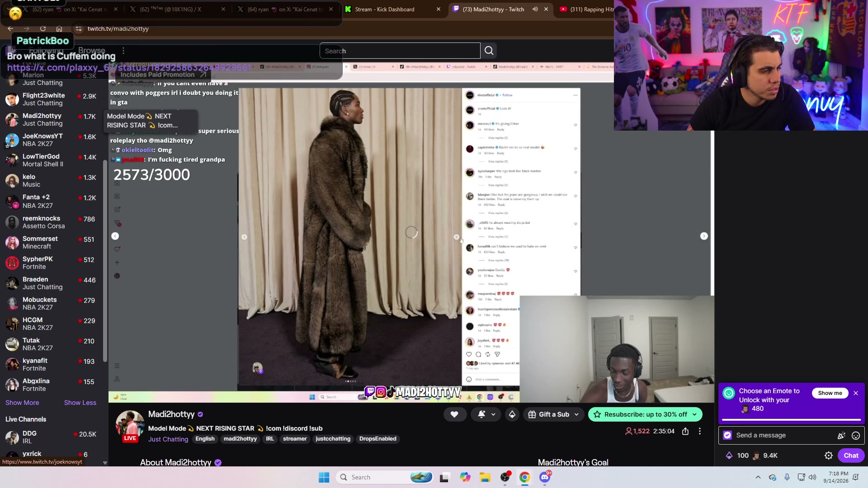Screen dimensions: 868x488
Task: Click the Show me emote unlock button
Action: click(830, 394)
